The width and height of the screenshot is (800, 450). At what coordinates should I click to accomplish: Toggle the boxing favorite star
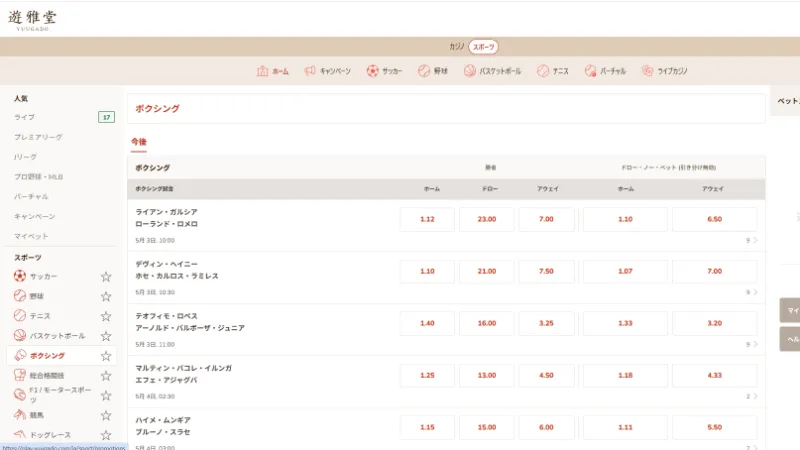click(x=106, y=356)
